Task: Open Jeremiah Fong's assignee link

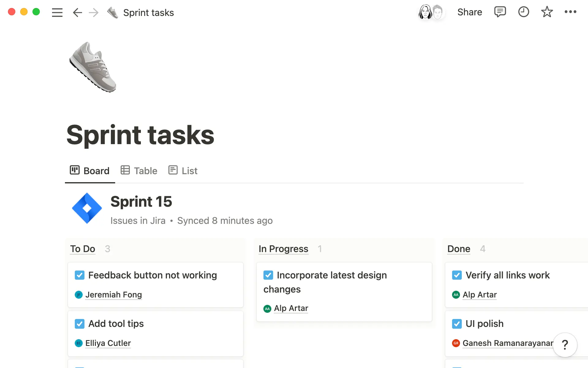Action: click(x=113, y=295)
